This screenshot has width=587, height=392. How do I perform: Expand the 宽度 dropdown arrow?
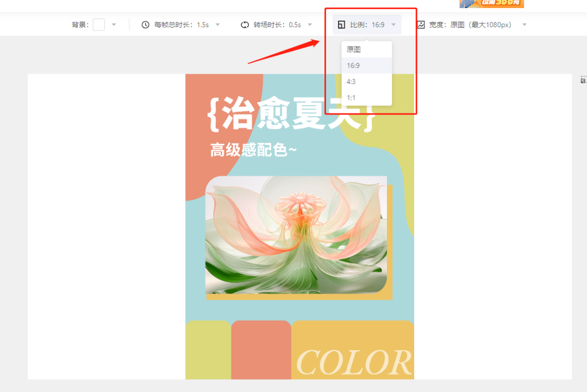tap(524, 25)
